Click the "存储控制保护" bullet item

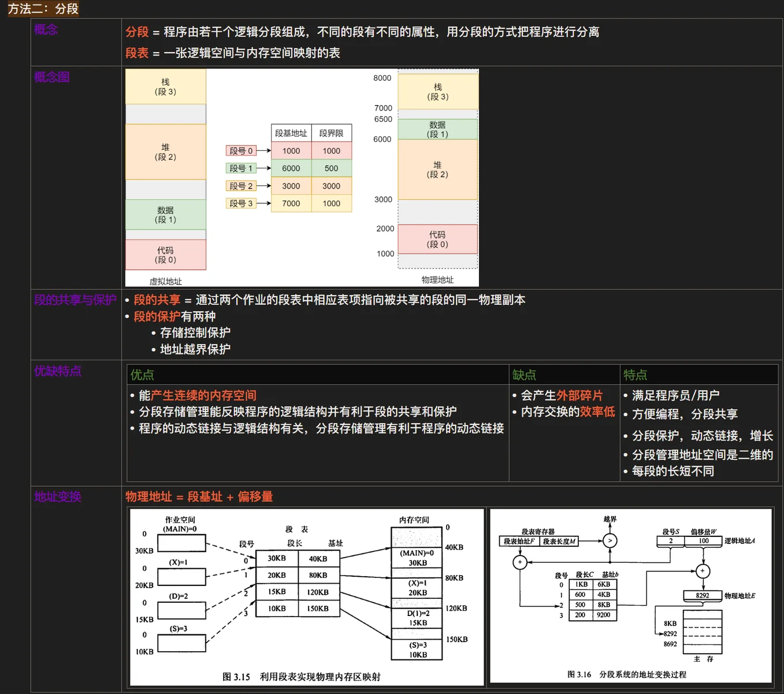pyautogui.click(x=195, y=333)
